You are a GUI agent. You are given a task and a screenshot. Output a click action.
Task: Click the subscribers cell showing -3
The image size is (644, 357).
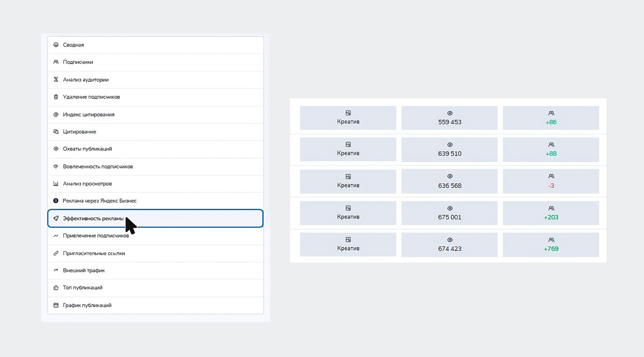coord(551,181)
